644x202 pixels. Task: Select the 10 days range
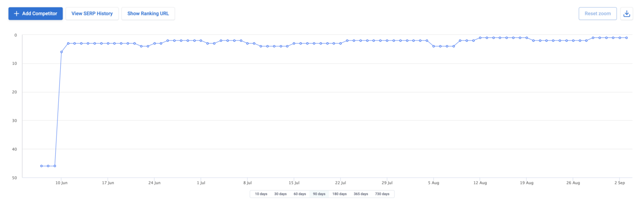pos(261,194)
